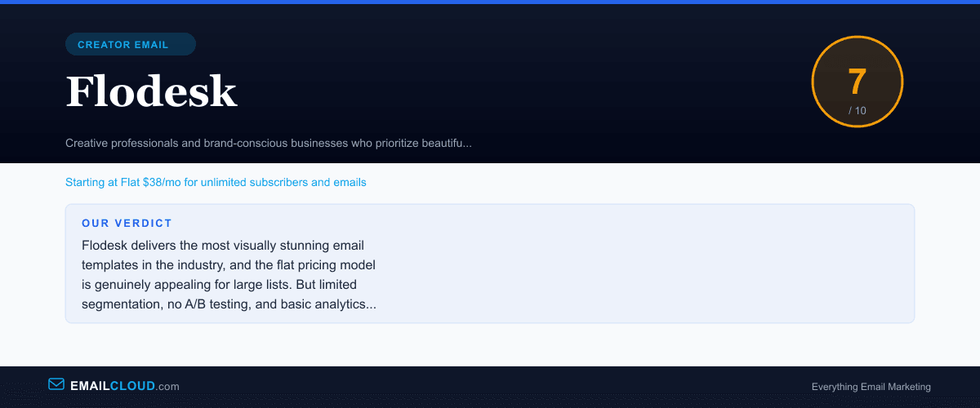Click the Creative professionals description line
The image size is (980, 408).
269,144
